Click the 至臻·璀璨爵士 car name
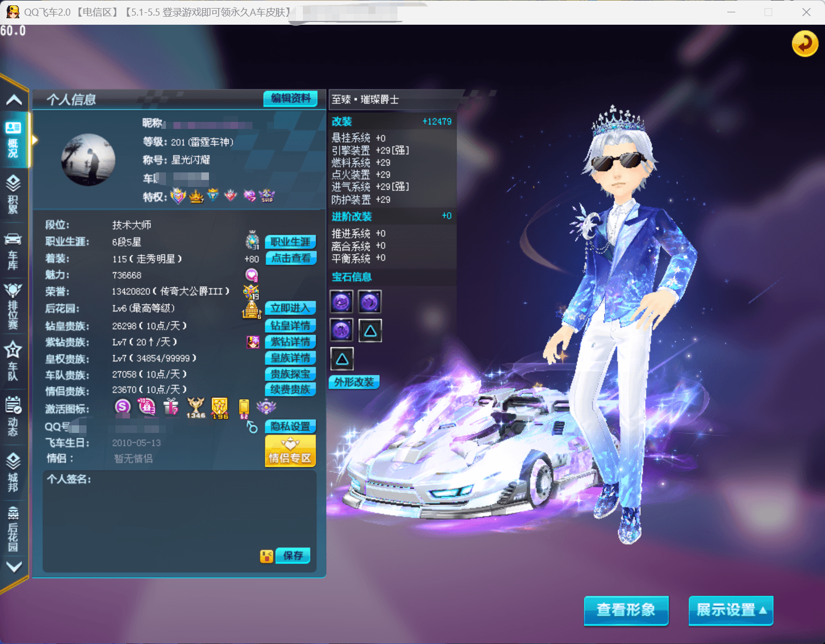Viewport: 825px width, 644px height. (x=365, y=99)
